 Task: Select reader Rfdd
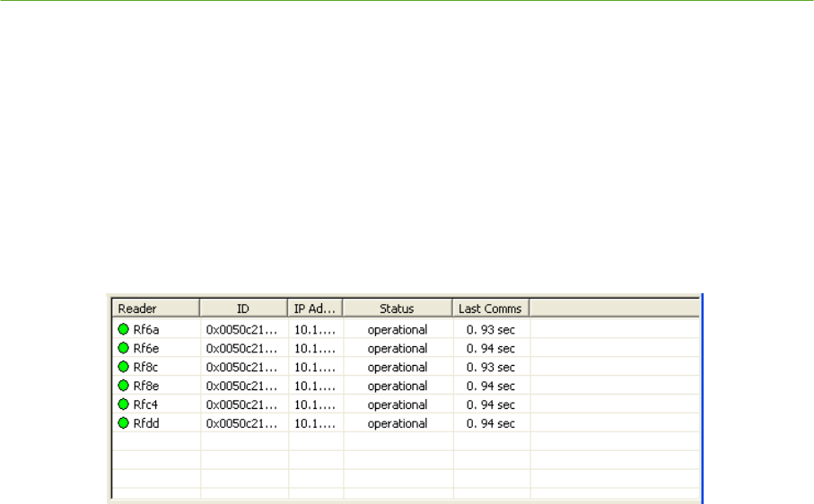[146, 423]
